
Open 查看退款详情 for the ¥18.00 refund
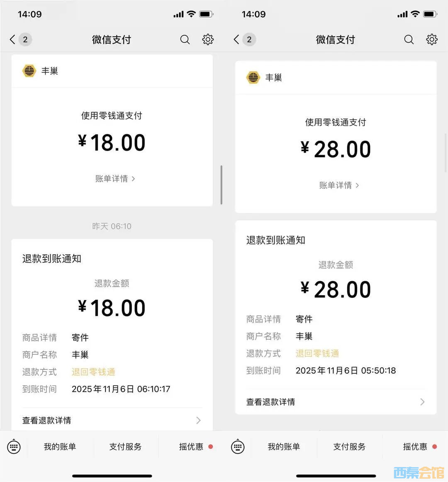(x=112, y=420)
